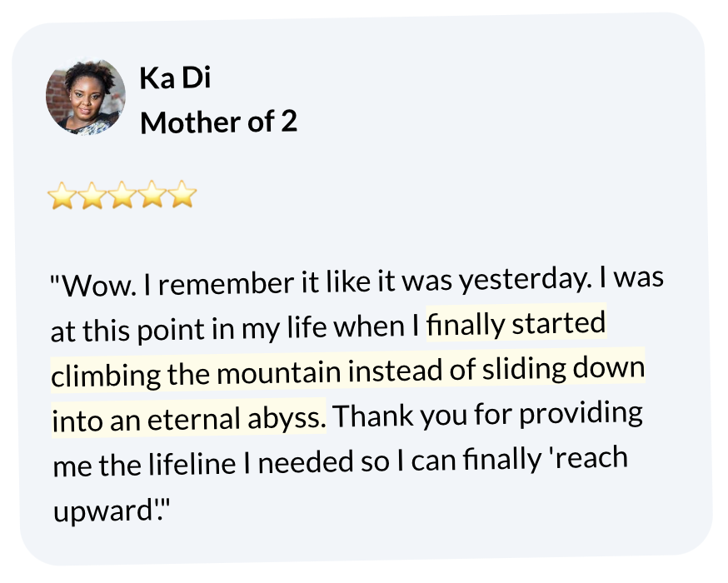The image size is (728, 583).
Task: Click the closing word "upward"
Action: [x=103, y=511]
